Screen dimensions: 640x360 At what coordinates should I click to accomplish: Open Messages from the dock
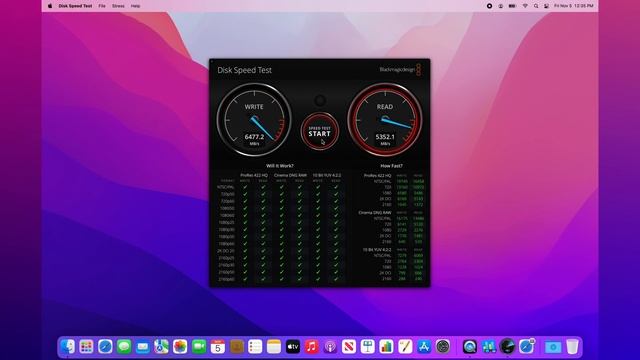(124, 347)
